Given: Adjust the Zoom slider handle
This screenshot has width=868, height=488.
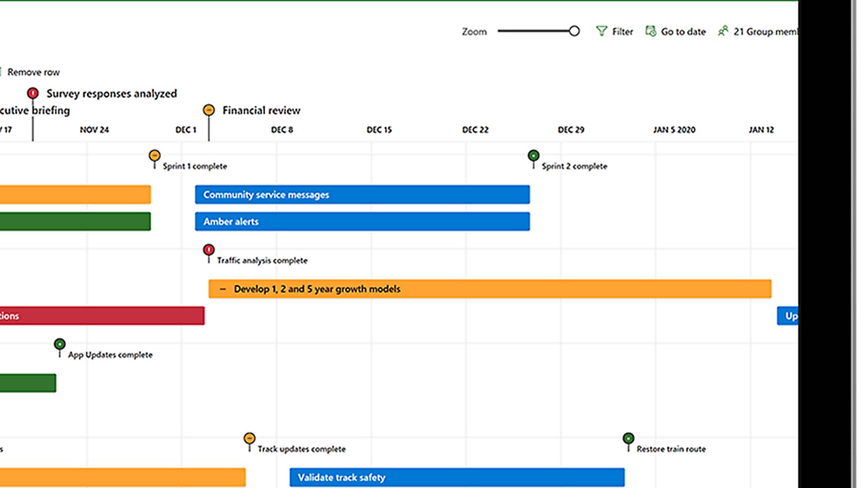Looking at the screenshot, I should (x=574, y=31).
